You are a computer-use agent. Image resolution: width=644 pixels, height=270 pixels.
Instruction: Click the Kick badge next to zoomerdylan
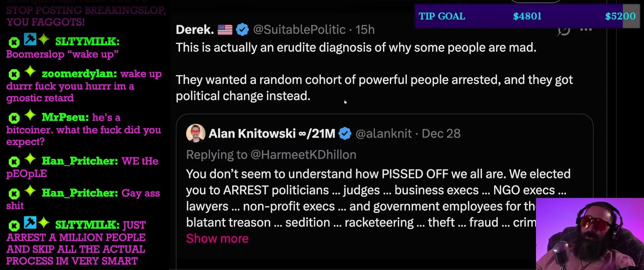(x=14, y=74)
